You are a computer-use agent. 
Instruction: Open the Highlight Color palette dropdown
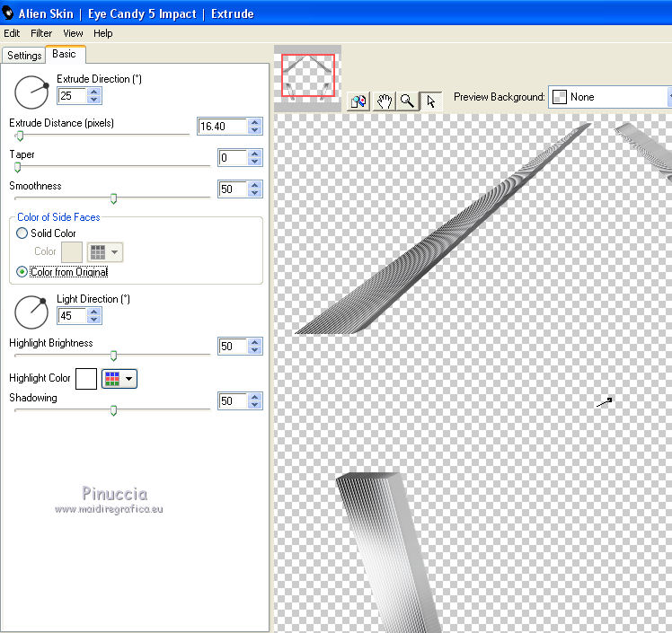tap(119, 379)
